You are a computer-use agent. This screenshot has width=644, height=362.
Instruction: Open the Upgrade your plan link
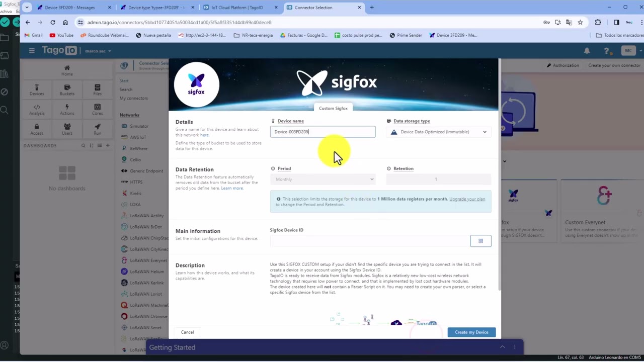467,199
